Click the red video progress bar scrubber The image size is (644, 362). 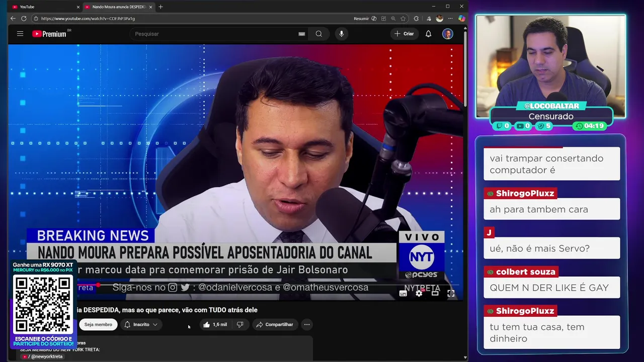[99, 285]
